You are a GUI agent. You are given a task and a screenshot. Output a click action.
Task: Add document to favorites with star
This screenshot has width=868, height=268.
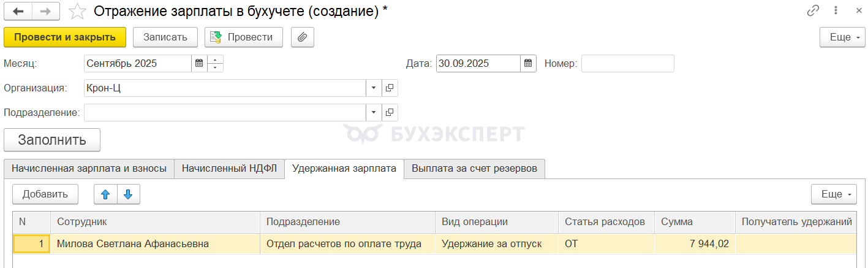(x=77, y=11)
